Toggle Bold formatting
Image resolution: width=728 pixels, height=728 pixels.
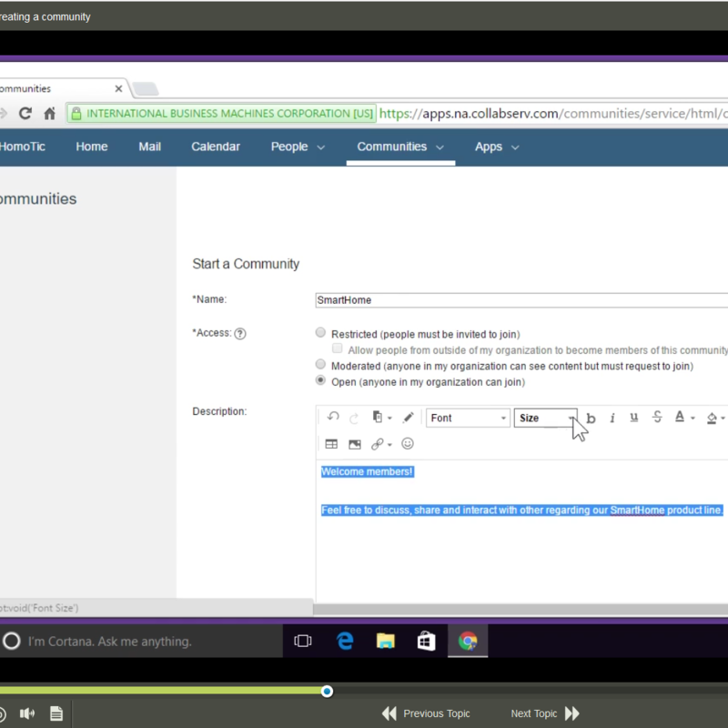591,418
